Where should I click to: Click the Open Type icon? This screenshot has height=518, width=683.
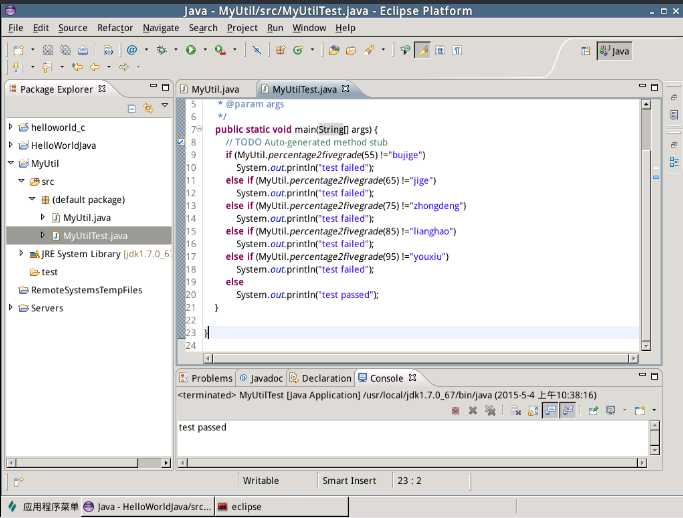point(334,50)
